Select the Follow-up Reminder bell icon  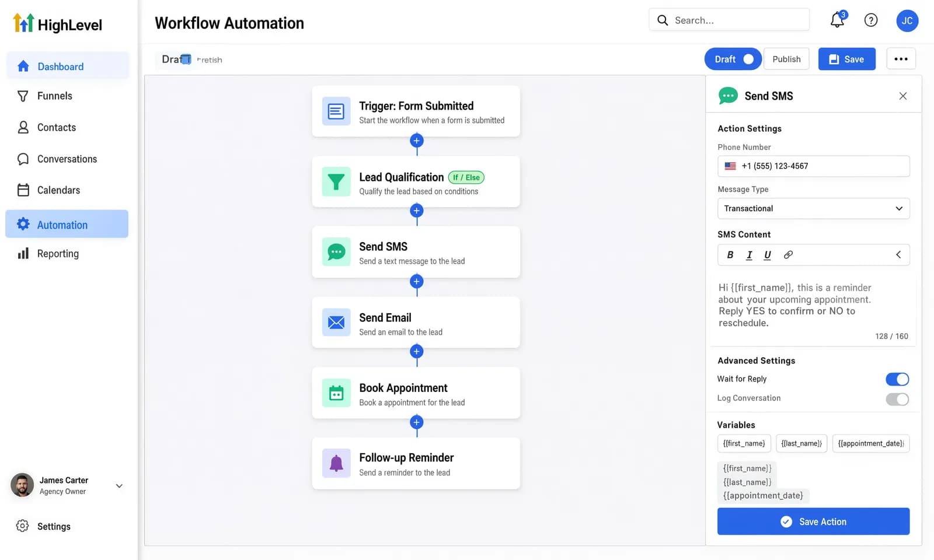[336, 463]
